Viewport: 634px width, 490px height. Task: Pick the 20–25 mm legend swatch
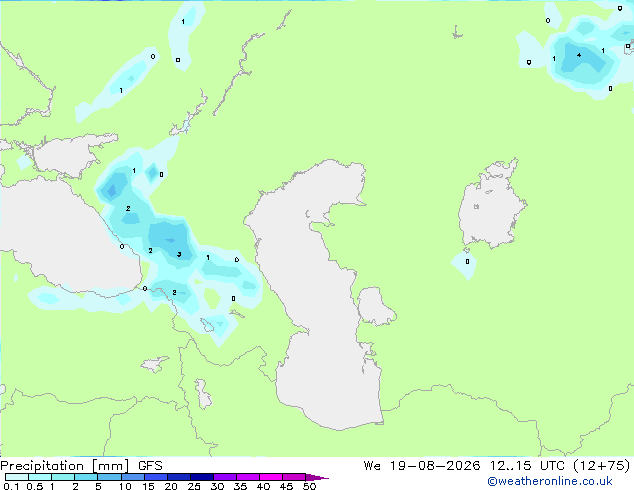coord(179,477)
